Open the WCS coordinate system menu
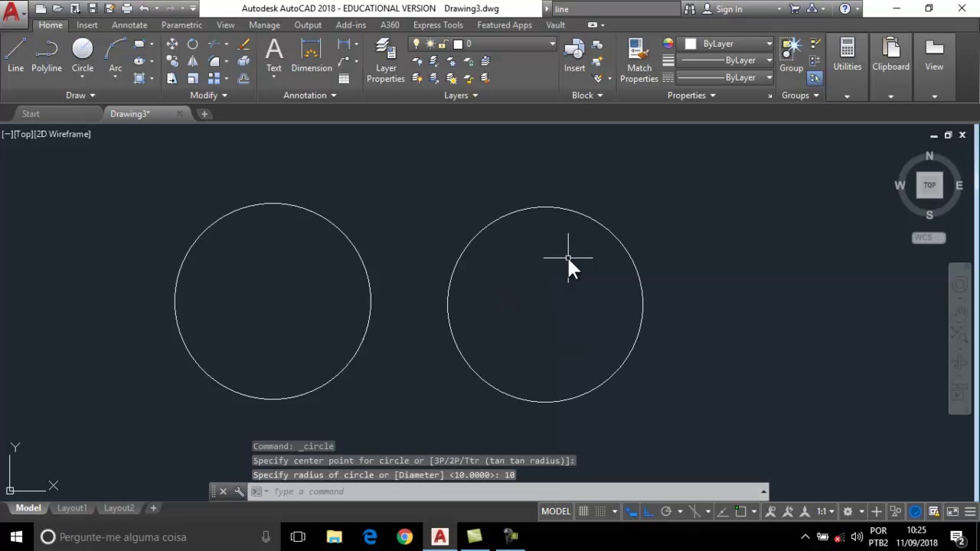Viewport: 980px width, 551px height. coord(929,238)
